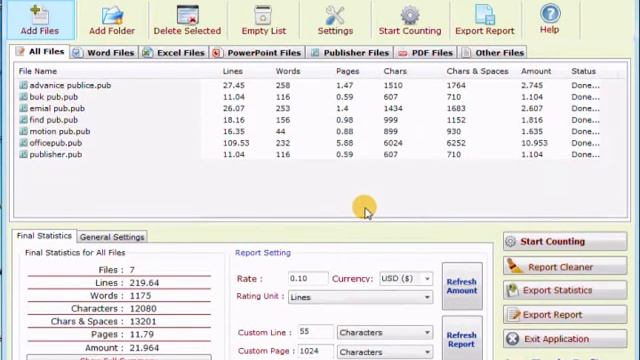Sort by the File Name column header
This screenshot has width=640, height=360.
click(38, 71)
